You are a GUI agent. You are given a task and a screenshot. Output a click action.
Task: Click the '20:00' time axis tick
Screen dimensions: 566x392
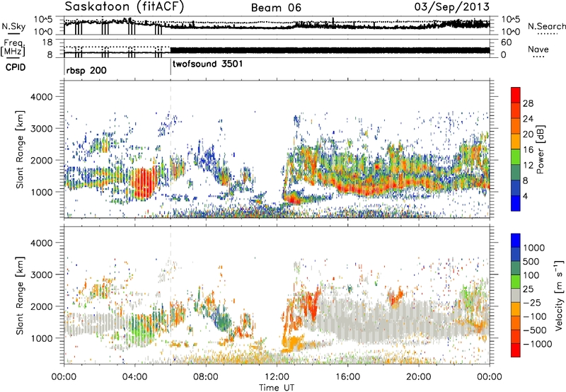(419, 377)
